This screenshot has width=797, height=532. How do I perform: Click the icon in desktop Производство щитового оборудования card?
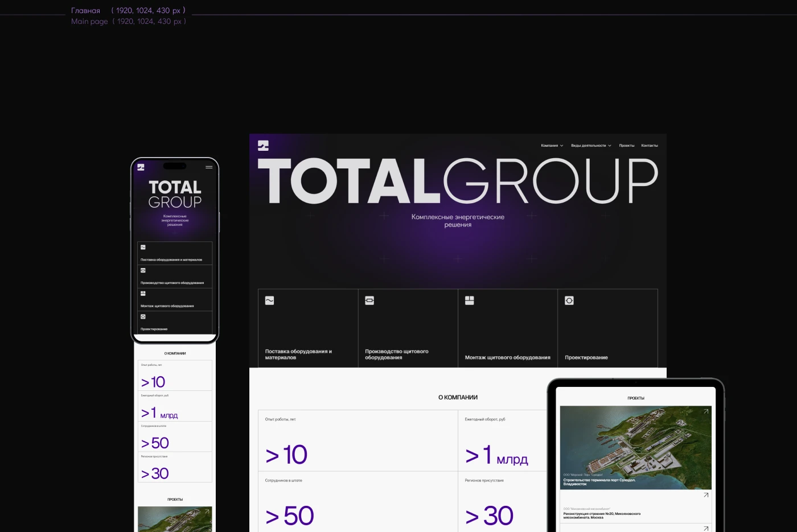click(x=369, y=300)
